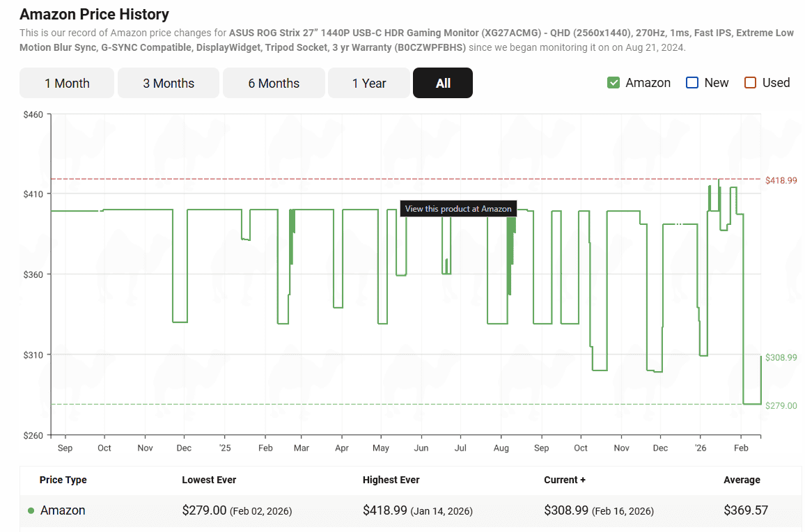Image resolution: width=805 pixels, height=532 pixels.
Task: Choose the 1 Year range
Action: coord(369,83)
